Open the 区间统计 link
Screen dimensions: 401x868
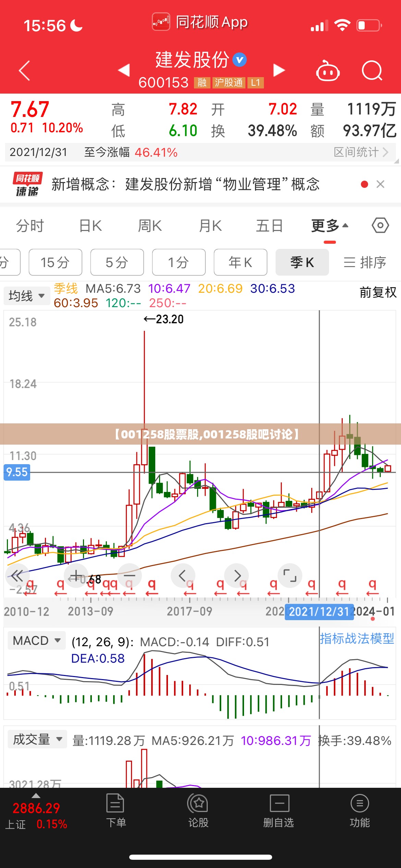361,152
